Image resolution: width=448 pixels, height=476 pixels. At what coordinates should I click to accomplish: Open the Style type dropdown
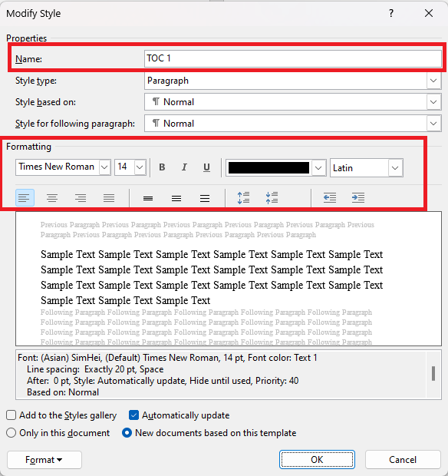click(x=433, y=81)
